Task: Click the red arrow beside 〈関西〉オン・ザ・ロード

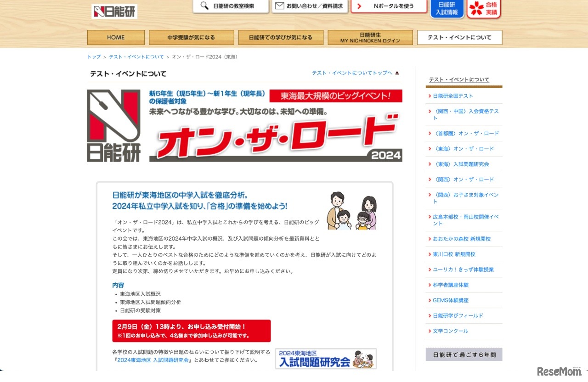Action: coord(430,180)
